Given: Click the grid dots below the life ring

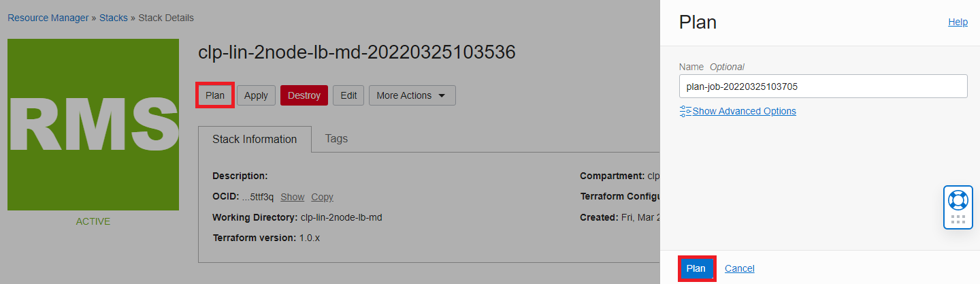Looking at the screenshot, I should 958,219.
